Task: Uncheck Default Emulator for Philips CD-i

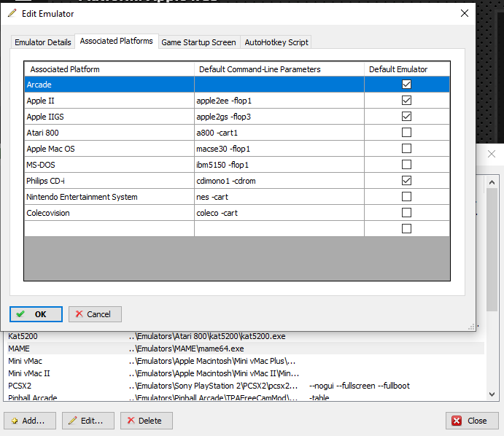Action: tap(406, 181)
